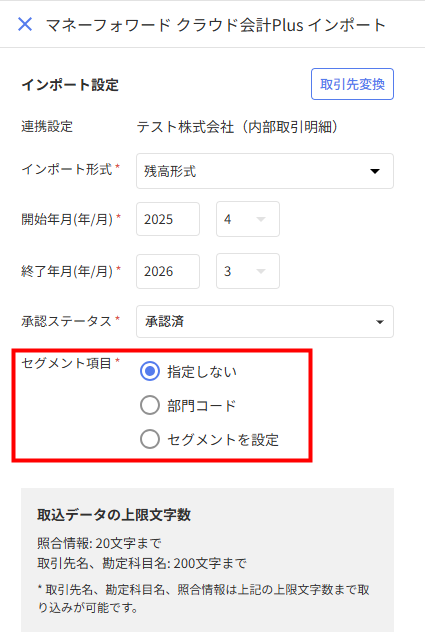
Task: Click the 指定しない option label
Action: [202, 372]
